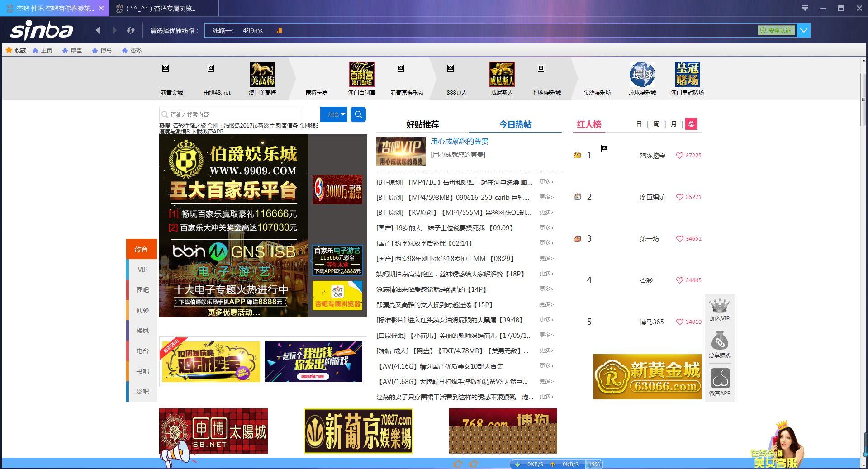Click the orange signal strength icon

[x=279, y=30]
